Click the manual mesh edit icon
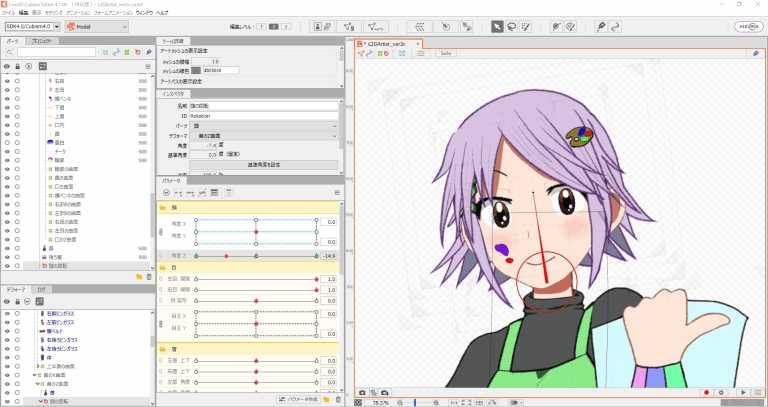This screenshot has height=407, width=768. point(349,26)
